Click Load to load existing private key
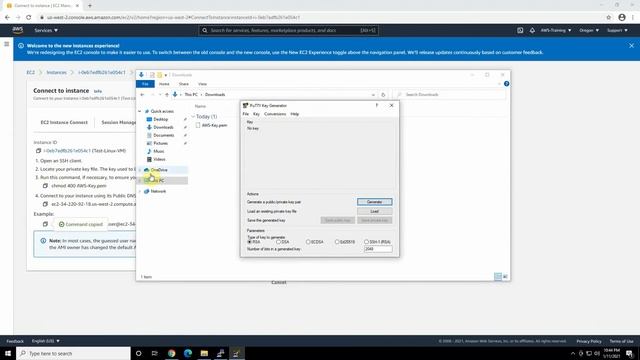This screenshot has height=360, width=640. tap(374, 211)
